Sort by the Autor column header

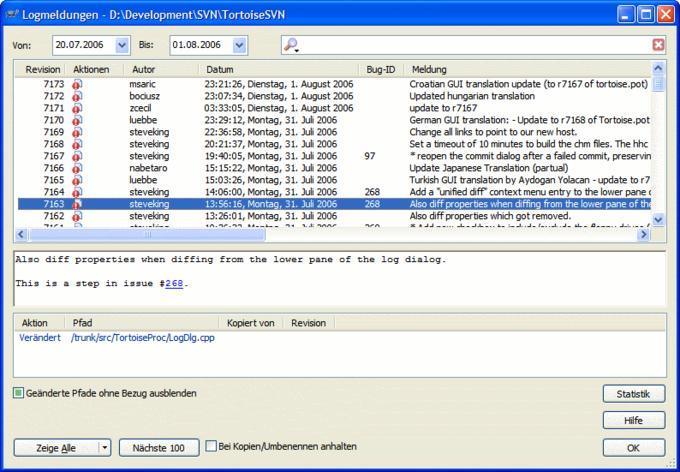pos(161,69)
